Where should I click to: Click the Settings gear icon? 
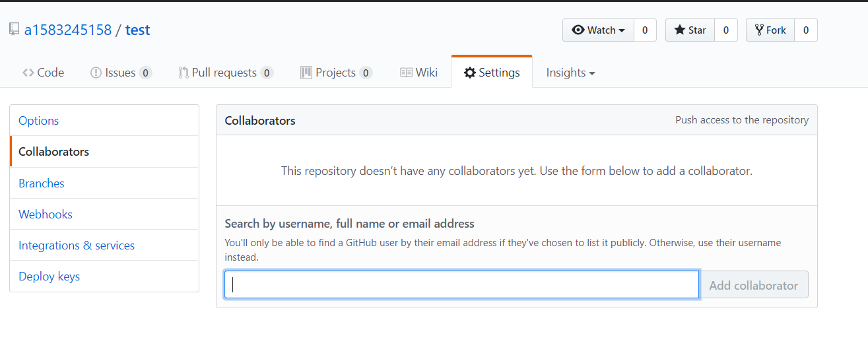point(470,73)
